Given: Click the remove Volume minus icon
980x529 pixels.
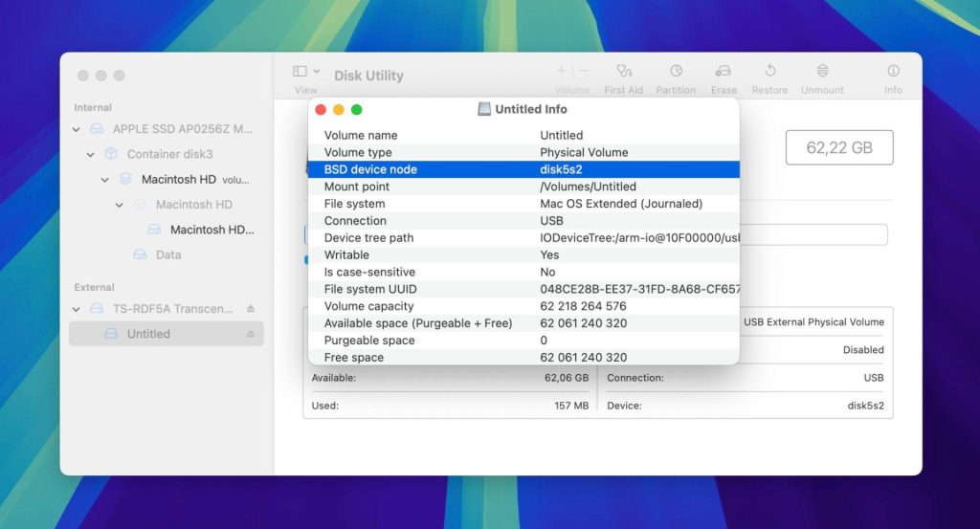Looking at the screenshot, I should point(584,71).
